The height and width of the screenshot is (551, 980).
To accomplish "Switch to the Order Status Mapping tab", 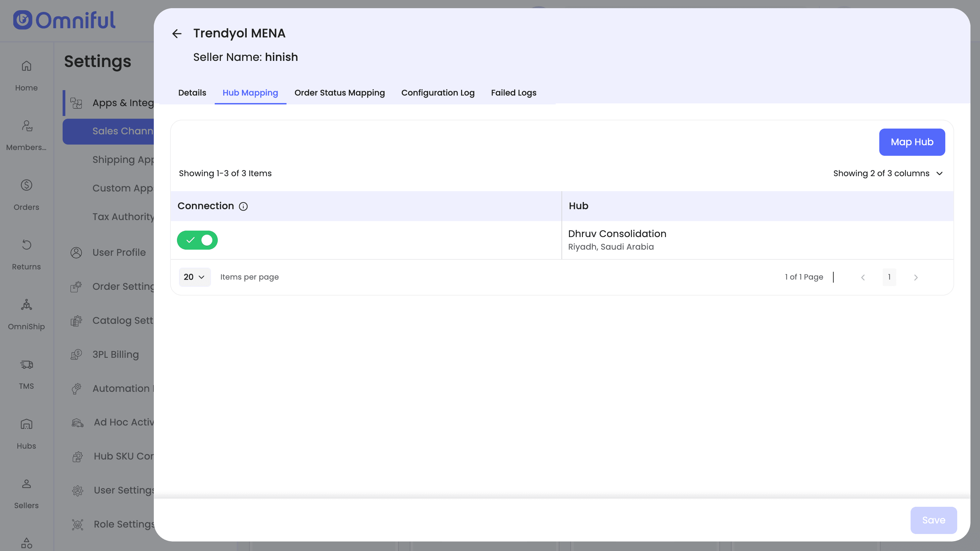I will (x=339, y=93).
